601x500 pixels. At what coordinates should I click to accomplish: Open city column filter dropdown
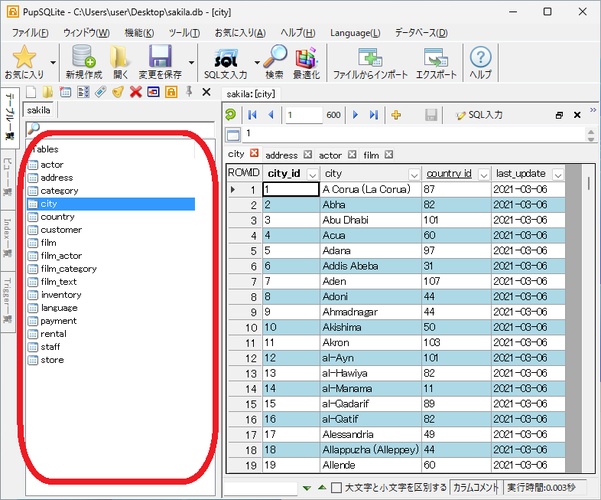(414, 175)
